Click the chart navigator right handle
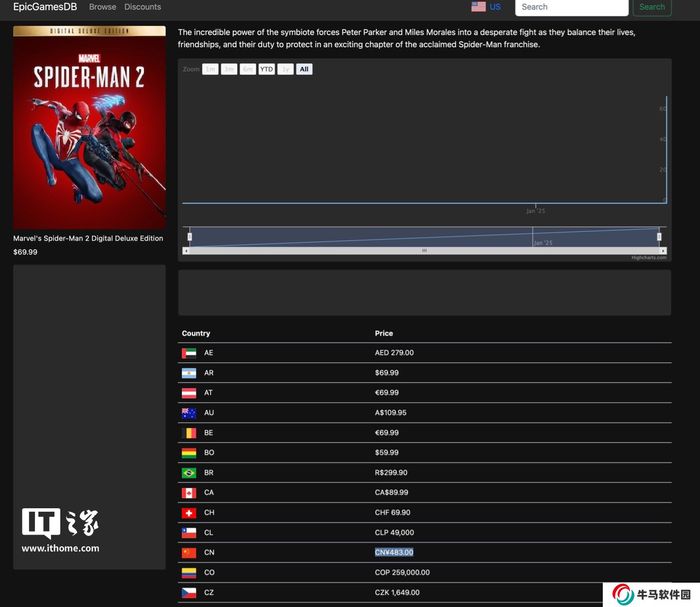 click(x=659, y=237)
